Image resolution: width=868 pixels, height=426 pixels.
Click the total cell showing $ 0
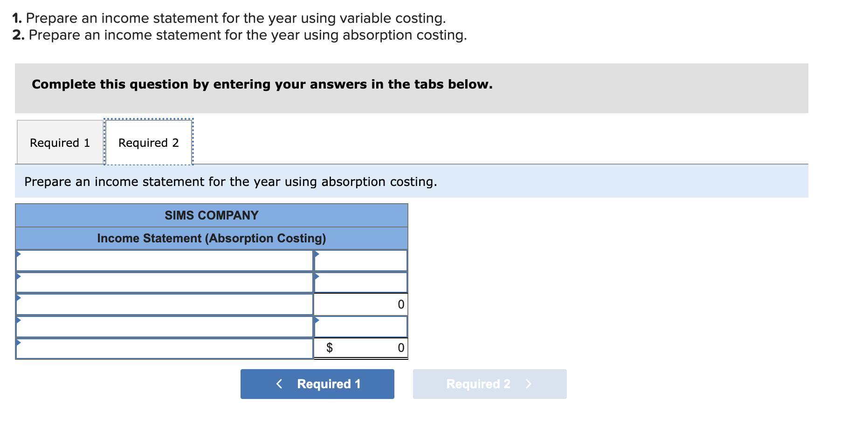[368, 347]
